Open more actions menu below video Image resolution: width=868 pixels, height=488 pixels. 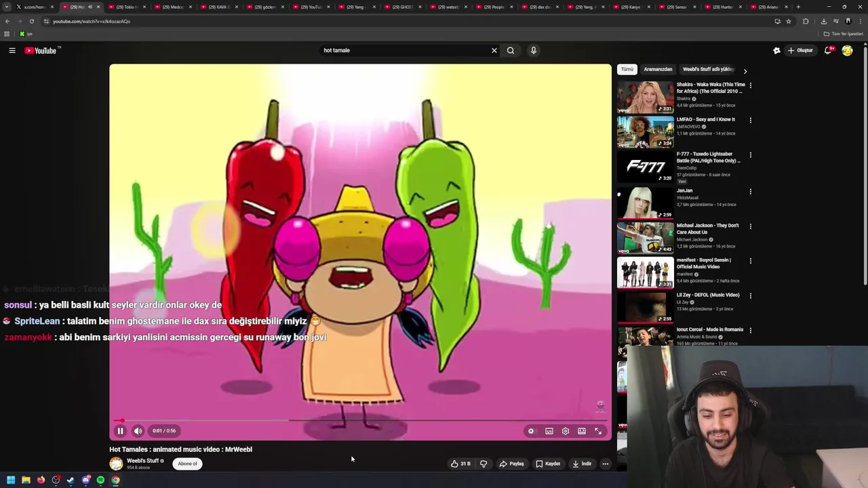tap(606, 464)
